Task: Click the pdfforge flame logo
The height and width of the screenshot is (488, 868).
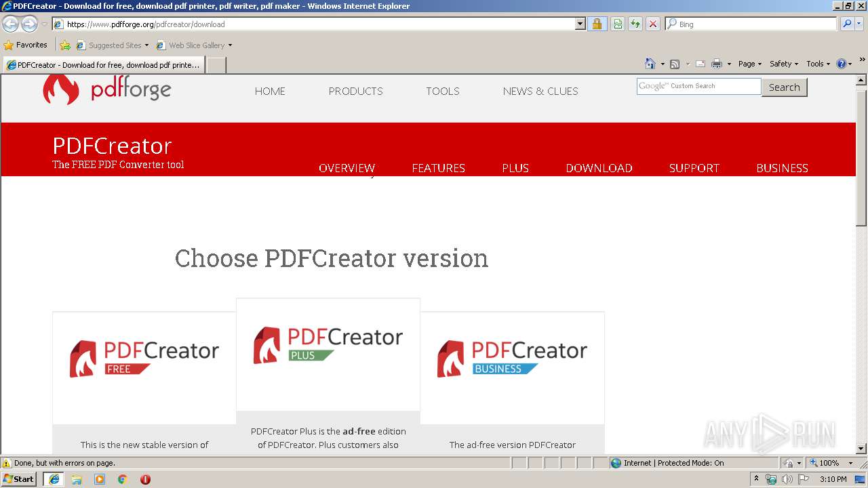Action: pos(60,89)
